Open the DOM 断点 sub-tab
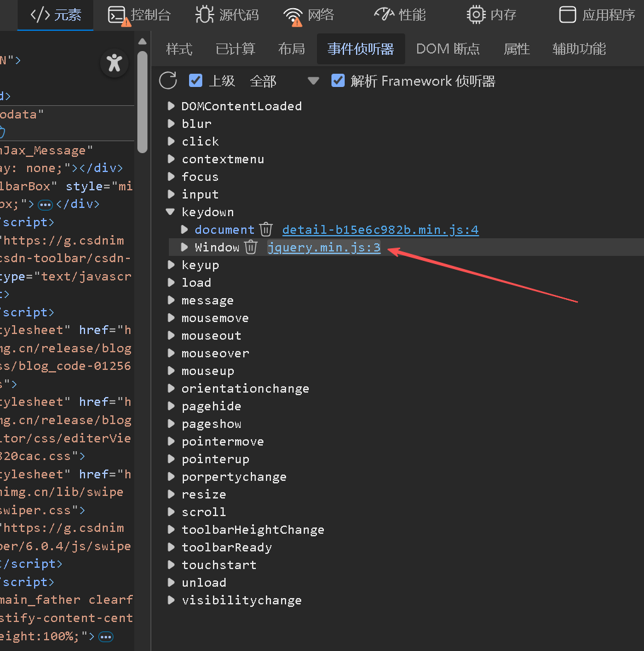 pyautogui.click(x=447, y=49)
